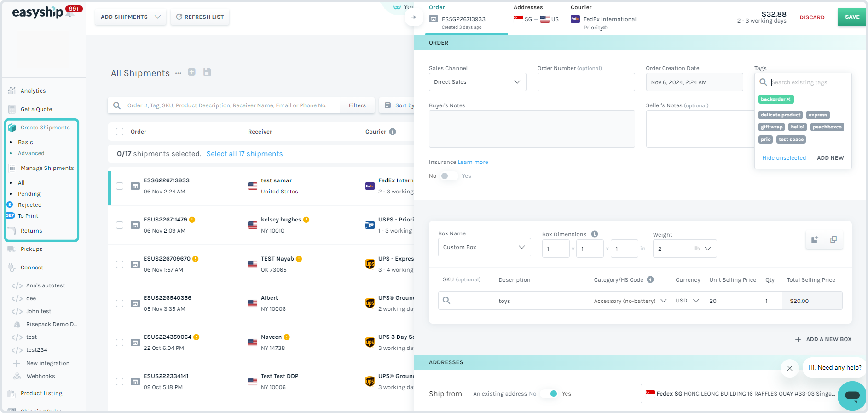Open the chat support bubble icon
Screen dimensions: 868x413
pyautogui.click(x=852, y=396)
